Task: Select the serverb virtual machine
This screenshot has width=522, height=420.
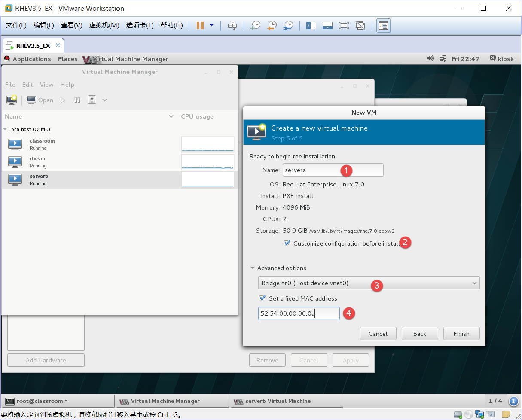Action: (119, 180)
